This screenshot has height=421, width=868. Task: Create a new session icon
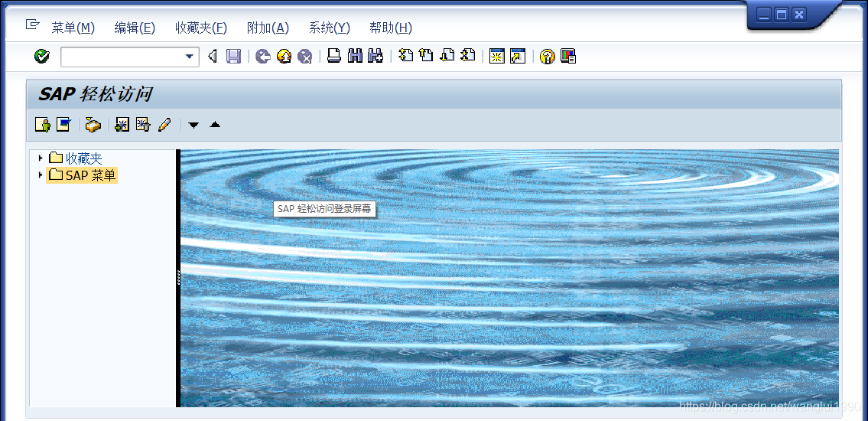[x=497, y=57]
